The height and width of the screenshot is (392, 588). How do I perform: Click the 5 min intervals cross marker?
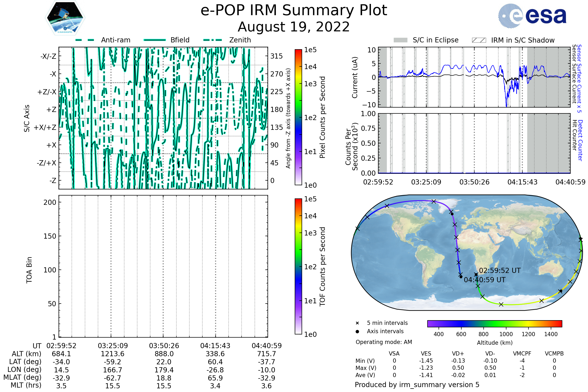[357, 323]
